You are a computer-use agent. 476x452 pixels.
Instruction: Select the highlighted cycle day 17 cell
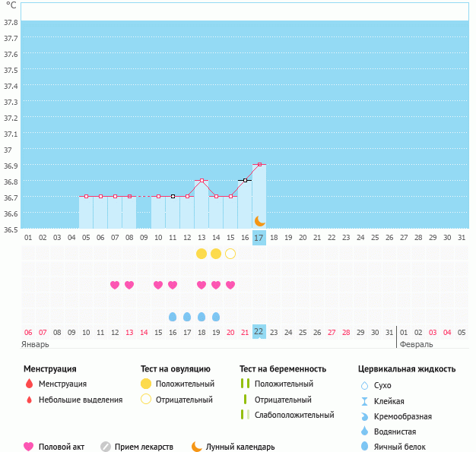(x=259, y=238)
